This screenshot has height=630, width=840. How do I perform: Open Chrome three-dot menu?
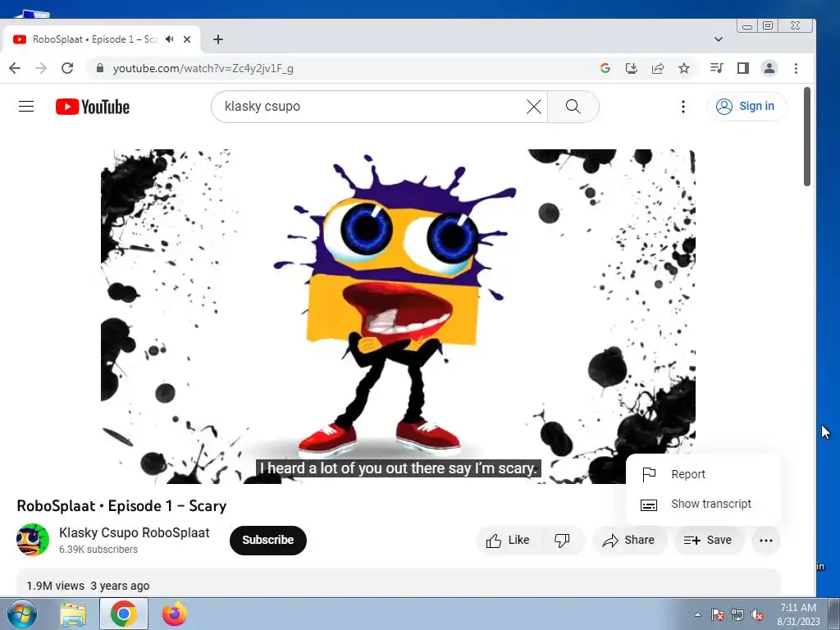coord(796,68)
